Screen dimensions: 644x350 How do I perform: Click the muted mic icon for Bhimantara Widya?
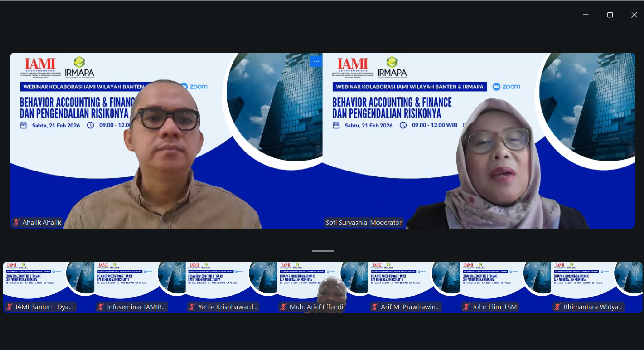[x=557, y=307]
